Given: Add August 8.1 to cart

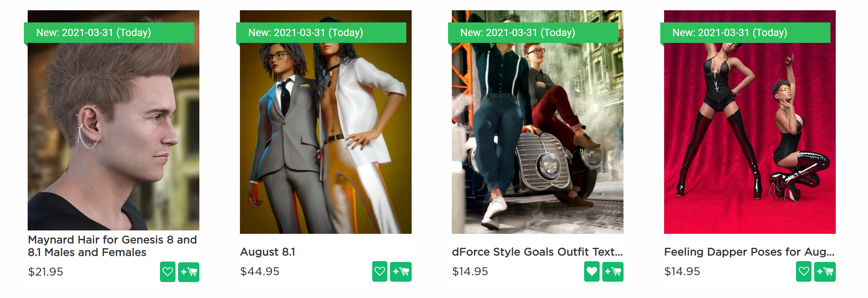Looking at the screenshot, I should coord(401,271).
